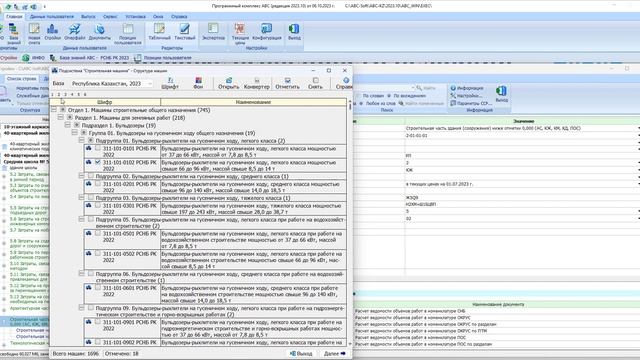
Task: Click the Шифр column header
Action: (x=105, y=102)
